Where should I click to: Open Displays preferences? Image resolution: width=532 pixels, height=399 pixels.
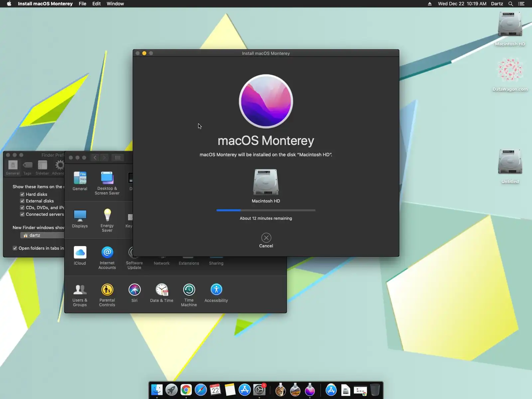[80, 219]
